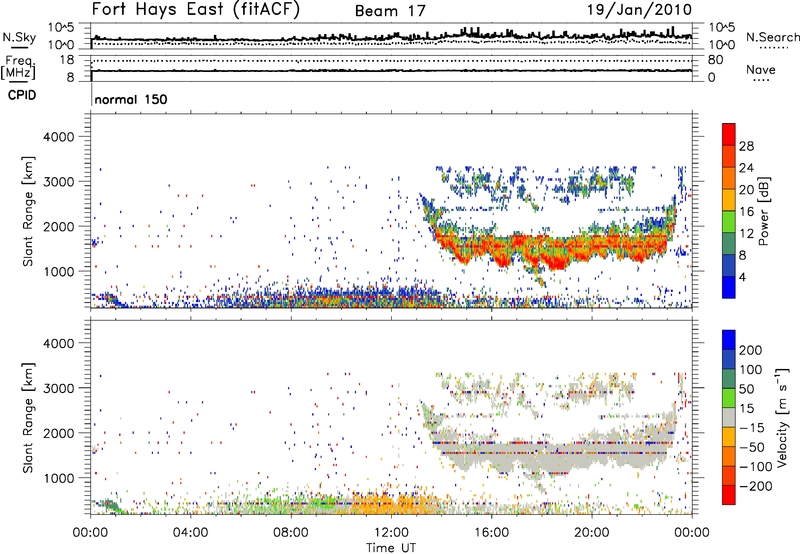Click the "20" label on Power colorbar
Viewport: 800px width, 554px height.
(x=746, y=190)
